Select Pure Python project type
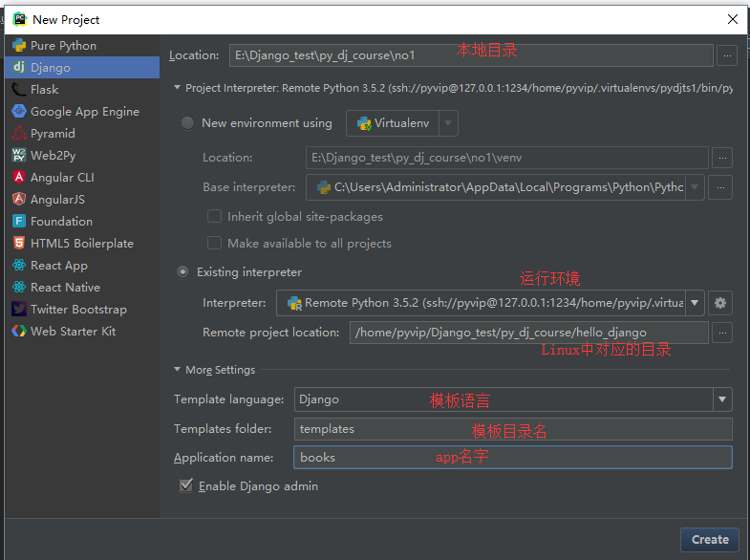 pyautogui.click(x=82, y=46)
